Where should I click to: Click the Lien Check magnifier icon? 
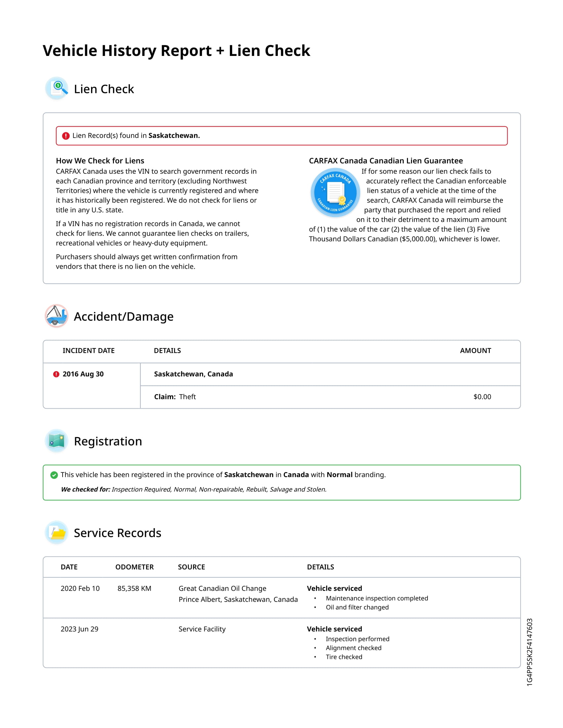(x=57, y=88)
